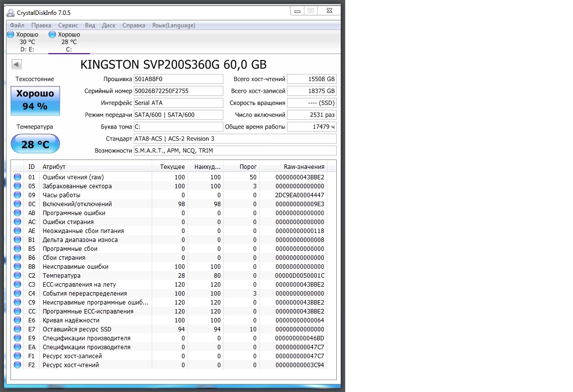Click the serial number field 50026B72250F2755
This screenshot has width=573, height=392.
[179, 91]
